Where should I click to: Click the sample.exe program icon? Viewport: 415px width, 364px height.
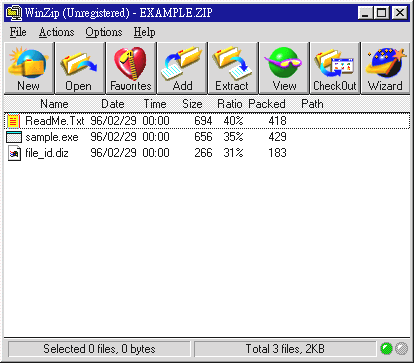tap(14, 137)
